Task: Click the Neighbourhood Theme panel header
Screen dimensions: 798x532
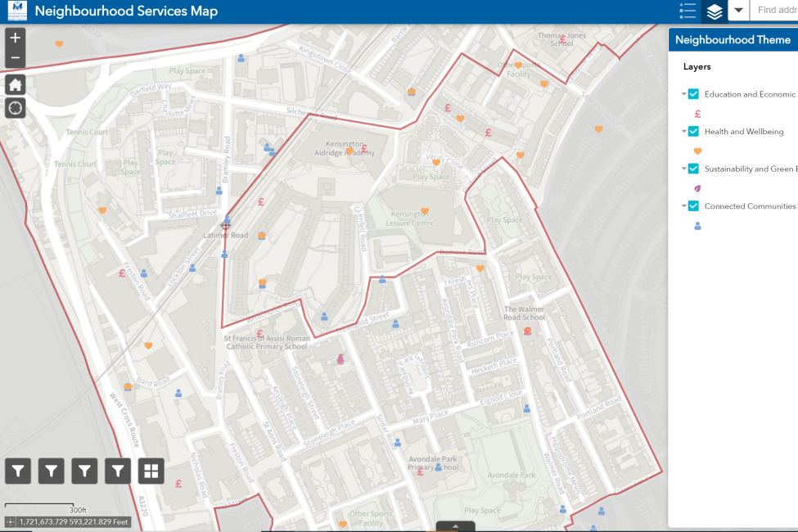Action: coord(733,39)
